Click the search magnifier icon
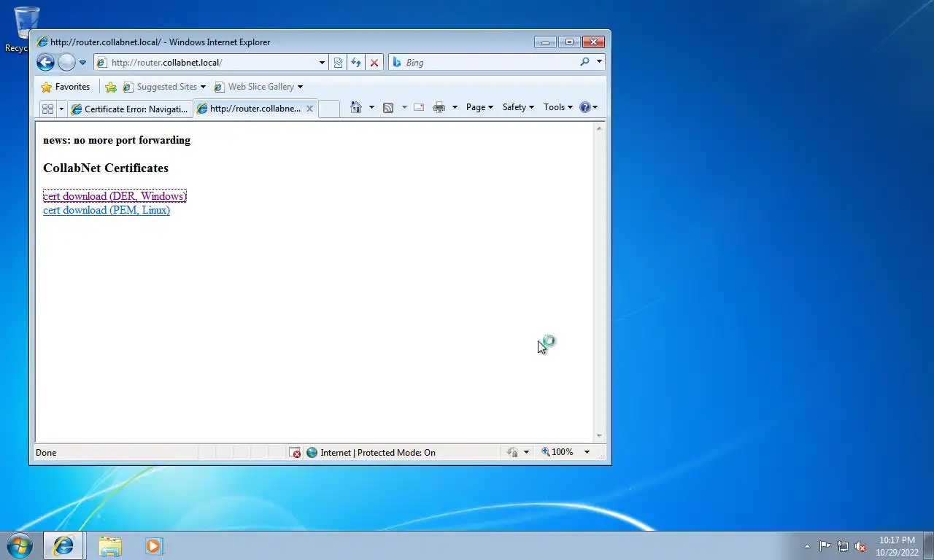The image size is (934, 560). [584, 63]
